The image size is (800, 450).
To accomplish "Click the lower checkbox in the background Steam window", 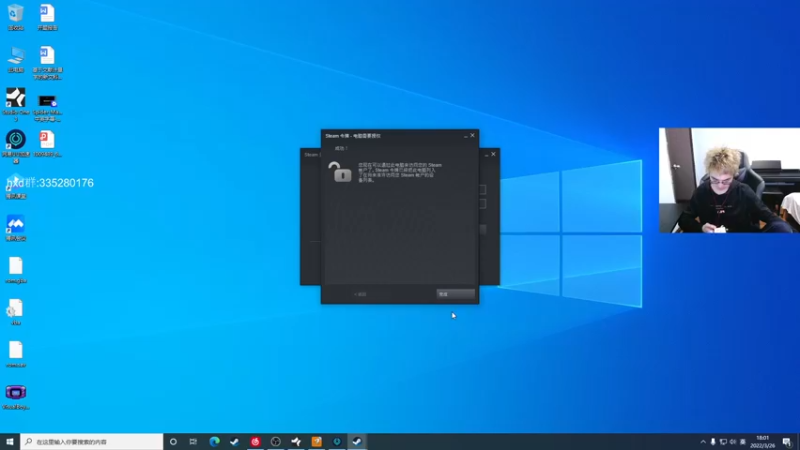I will click(x=482, y=204).
